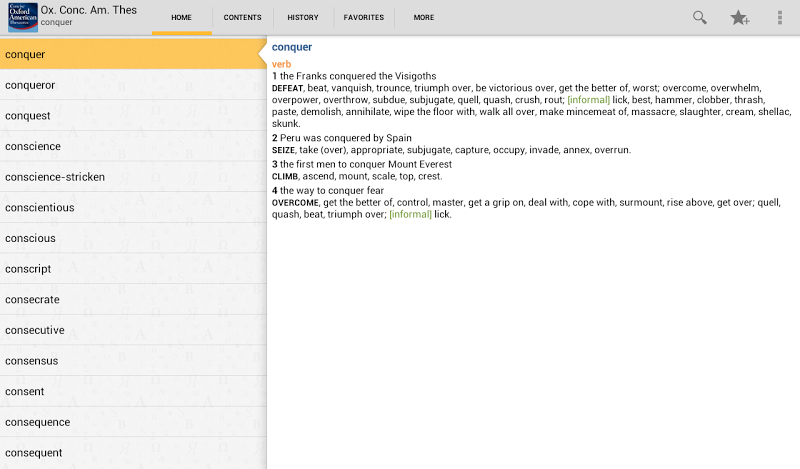Select the word consent
The image size is (800, 469).
point(133,391)
